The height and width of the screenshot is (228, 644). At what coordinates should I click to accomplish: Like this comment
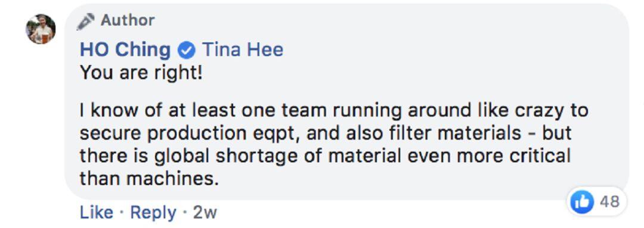click(x=97, y=212)
